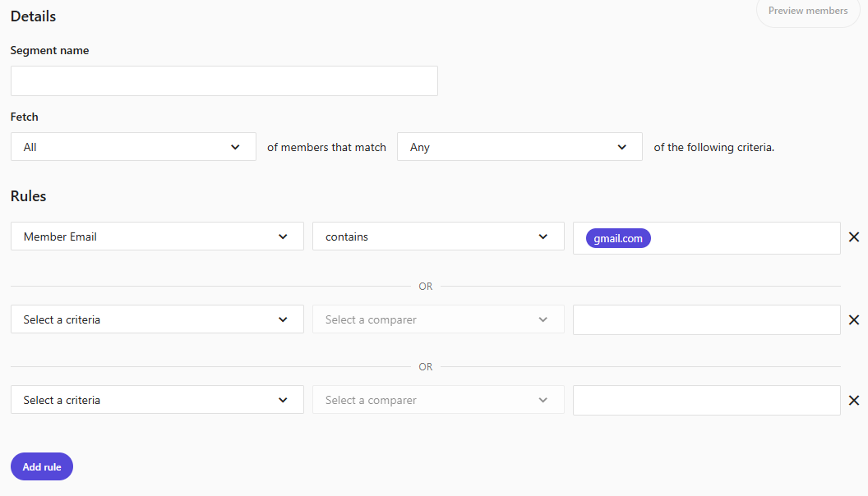Focus the Segment name text field
Image resolution: width=868 pixels, height=496 pixels.
pyautogui.click(x=224, y=81)
